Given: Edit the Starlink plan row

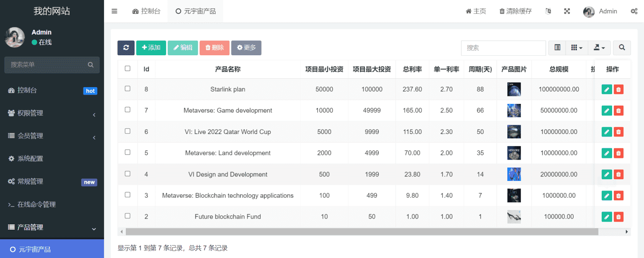Looking at the screenshot, I should coord(606,89).
